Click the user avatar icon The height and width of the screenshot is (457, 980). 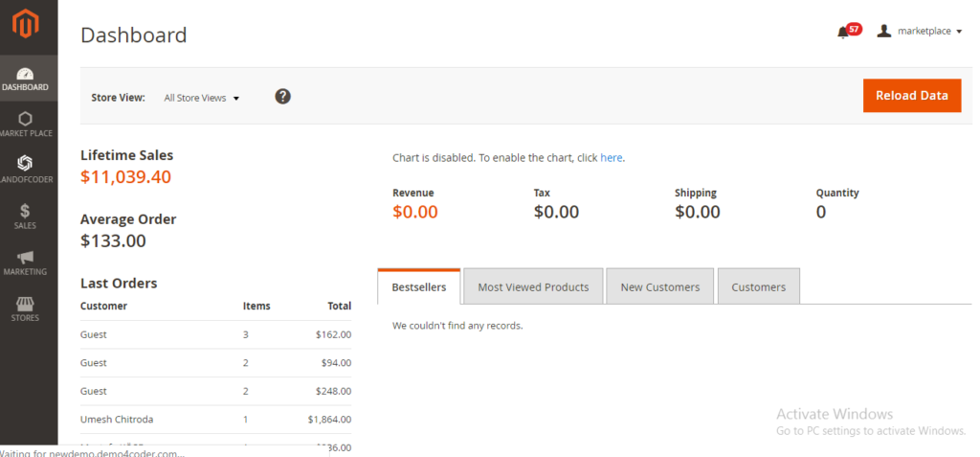coord(883,31)
